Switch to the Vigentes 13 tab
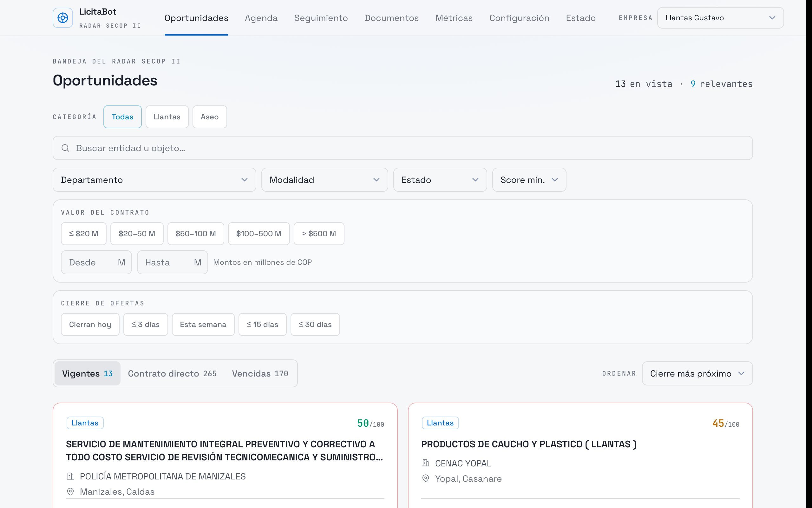Screen dimensions: 812x508 (87, 373)
